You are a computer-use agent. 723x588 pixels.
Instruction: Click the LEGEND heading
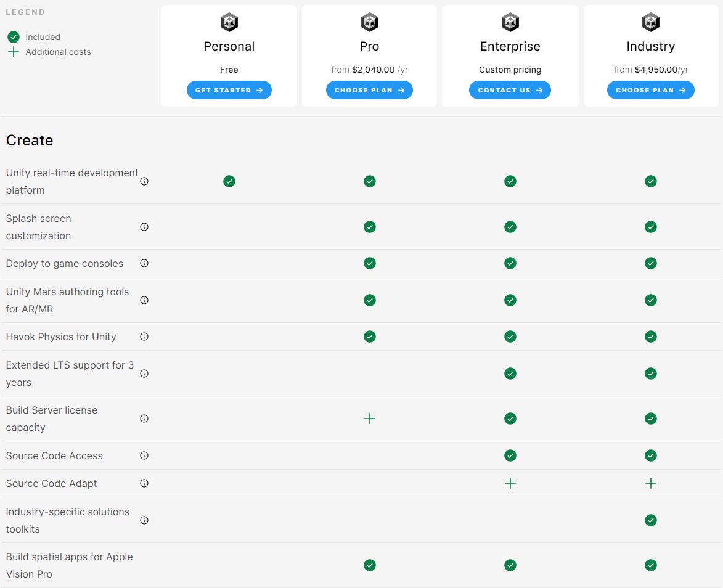pyautogui.click(x=25, y=12)
